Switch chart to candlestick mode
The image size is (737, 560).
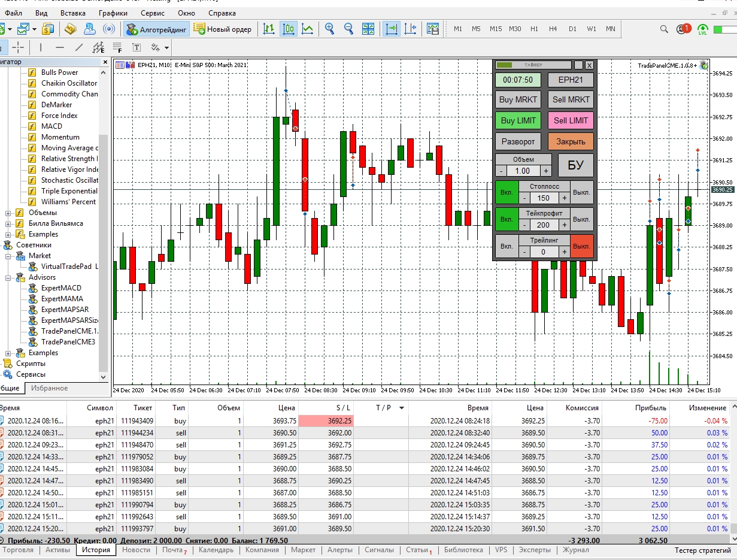click(x=289, y=29)
